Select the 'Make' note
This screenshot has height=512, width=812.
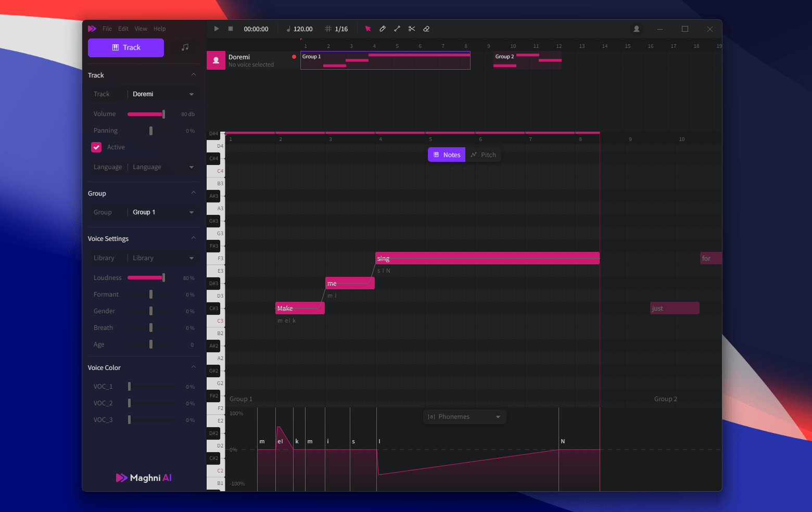[x=300, y=308]
